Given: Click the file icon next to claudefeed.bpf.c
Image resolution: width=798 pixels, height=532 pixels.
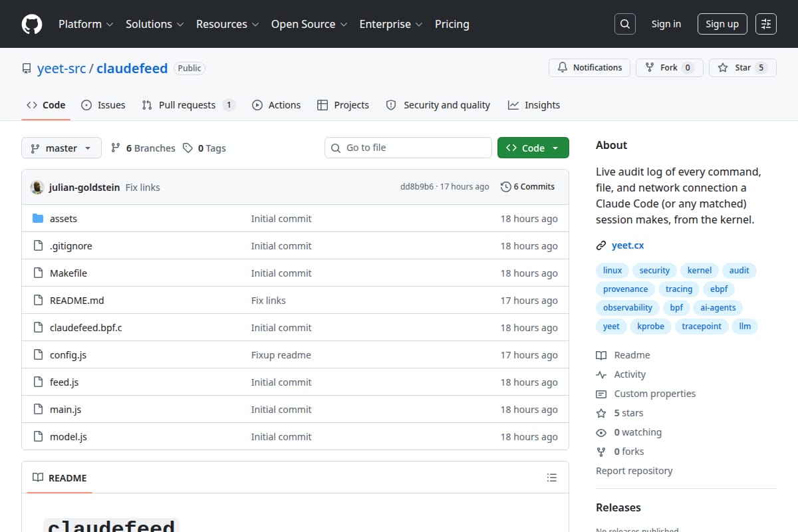Looking at the screenshot, I should pyautogui.click(x=38, y=328).
